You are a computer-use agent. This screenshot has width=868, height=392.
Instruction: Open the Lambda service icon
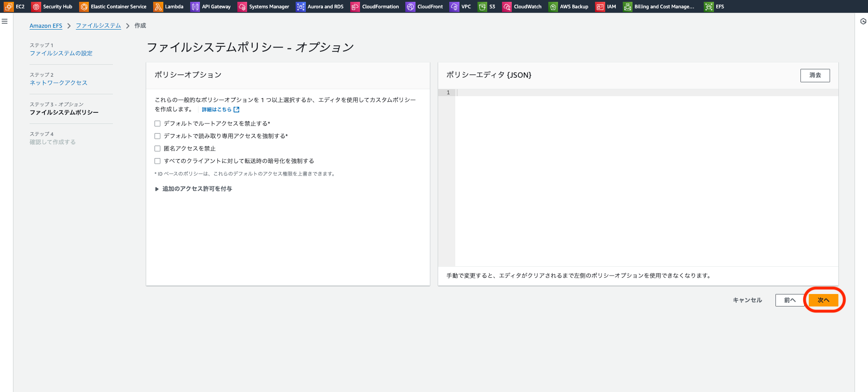tap(158, 6)
